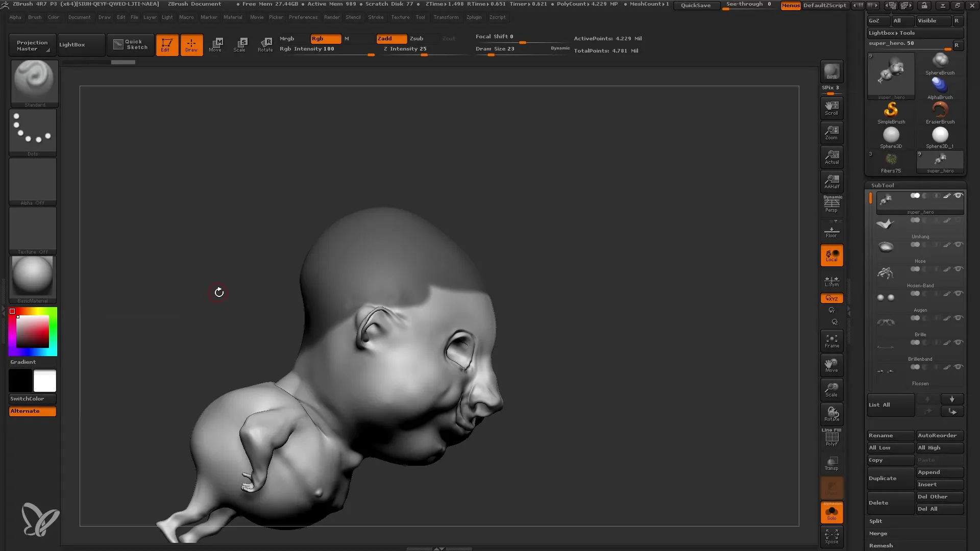This screenshot has width=980, height=551.
Task: Select the Fibers75 tool
Action: tap(891, 162)
